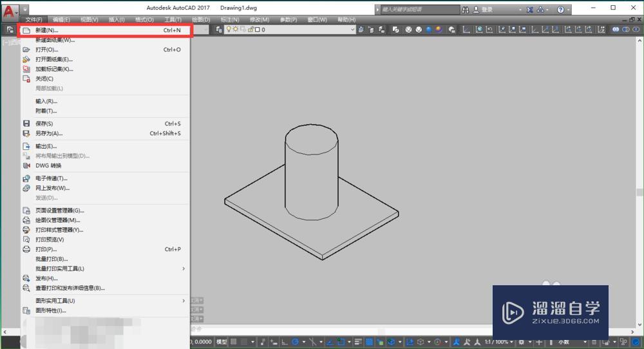The width and height of the screenshot is (644, 349).
Task: Expand the 图形实用工具(U) submenu arrow
Action: point(184,301)
